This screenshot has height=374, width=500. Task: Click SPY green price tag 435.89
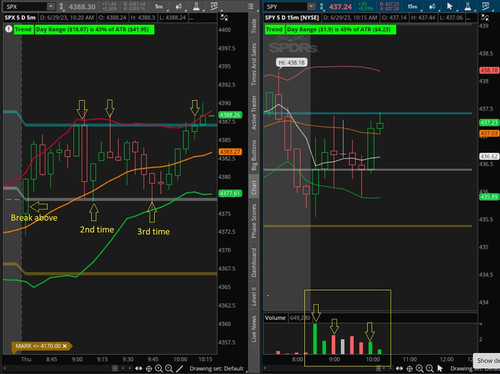(x=489, y=197)
